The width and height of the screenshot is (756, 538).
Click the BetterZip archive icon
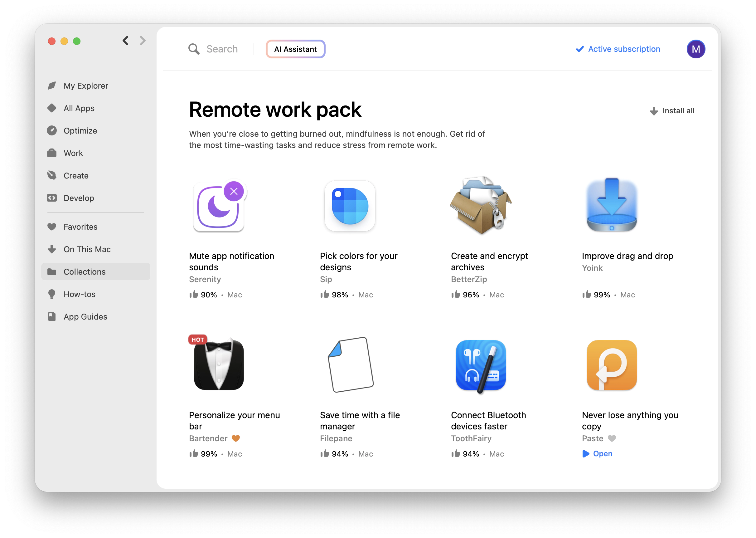coord(481,206)
